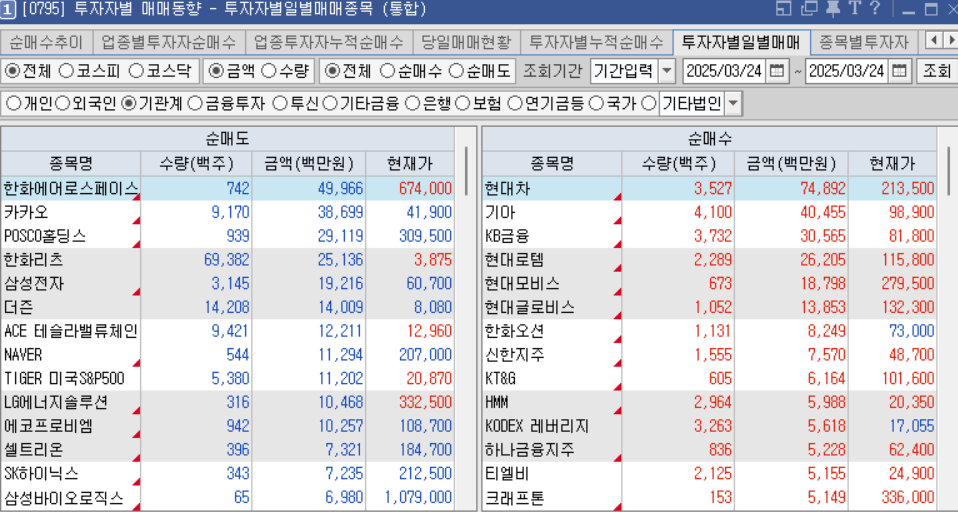Click the end date input field
This screenshot has height=512, width=958.
[847, 71]
